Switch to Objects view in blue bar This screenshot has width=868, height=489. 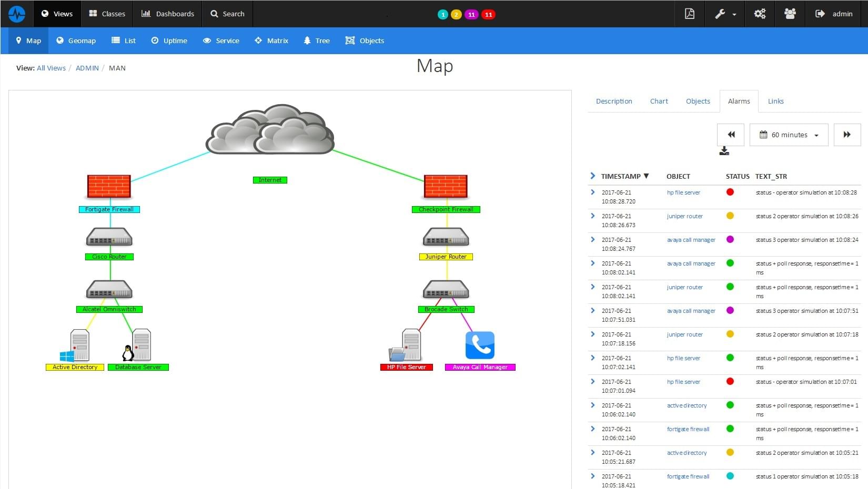click(x=365, y=40)
